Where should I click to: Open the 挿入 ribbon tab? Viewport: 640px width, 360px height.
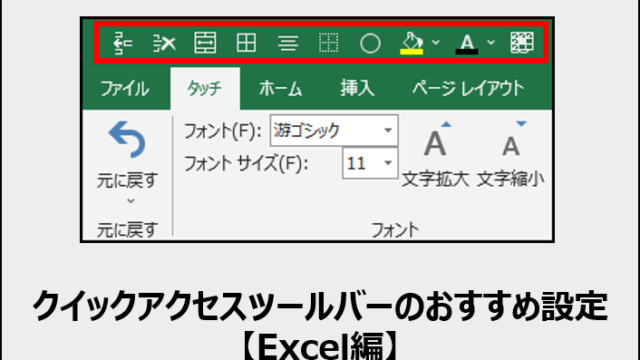pos(357,88)
